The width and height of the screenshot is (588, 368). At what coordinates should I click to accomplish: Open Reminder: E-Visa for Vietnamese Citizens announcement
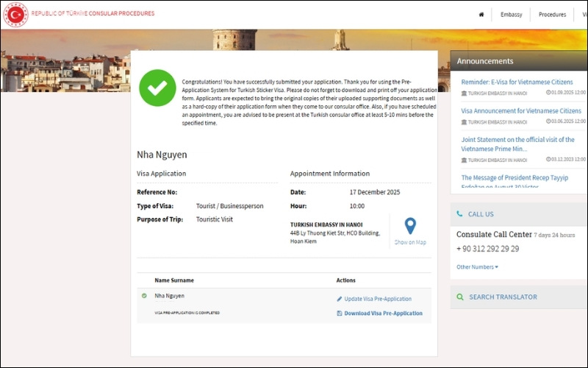[x=517, y=82]
